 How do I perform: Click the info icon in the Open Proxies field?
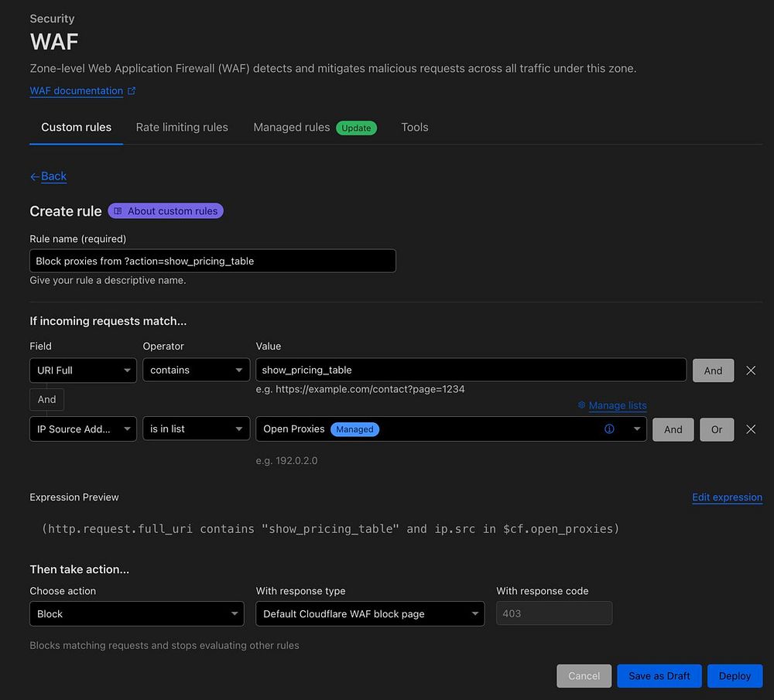[x=609, y=429]
